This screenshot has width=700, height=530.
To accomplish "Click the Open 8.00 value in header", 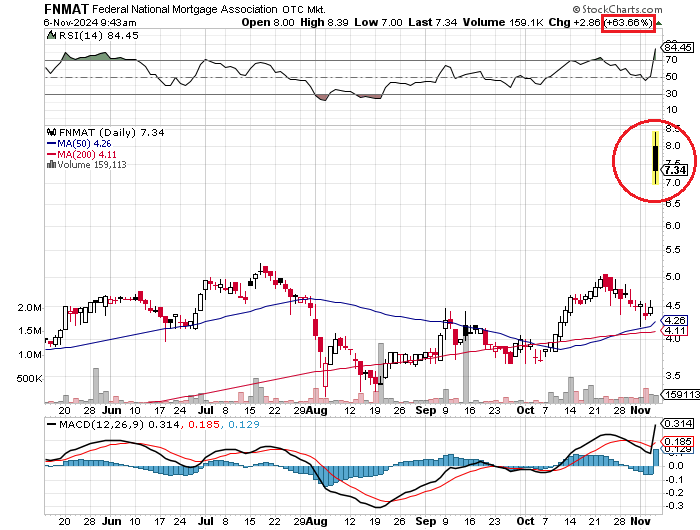I will pos(268,22).
